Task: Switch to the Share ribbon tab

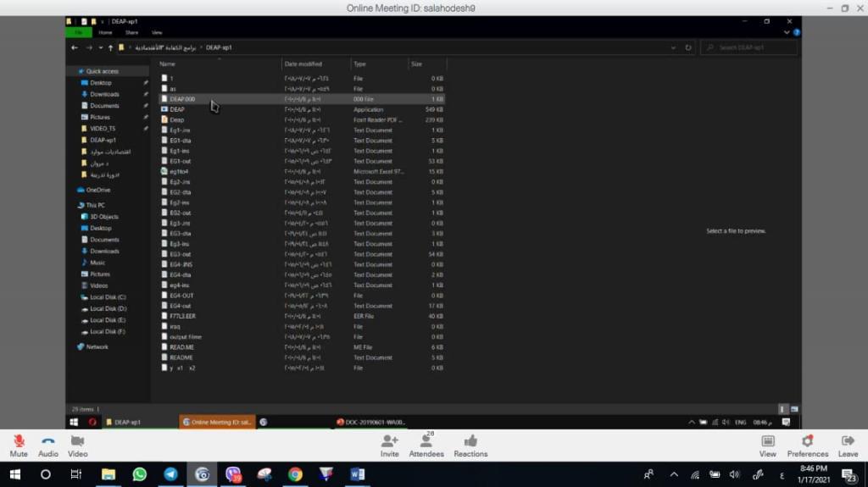Action: (x=131, y=32)
